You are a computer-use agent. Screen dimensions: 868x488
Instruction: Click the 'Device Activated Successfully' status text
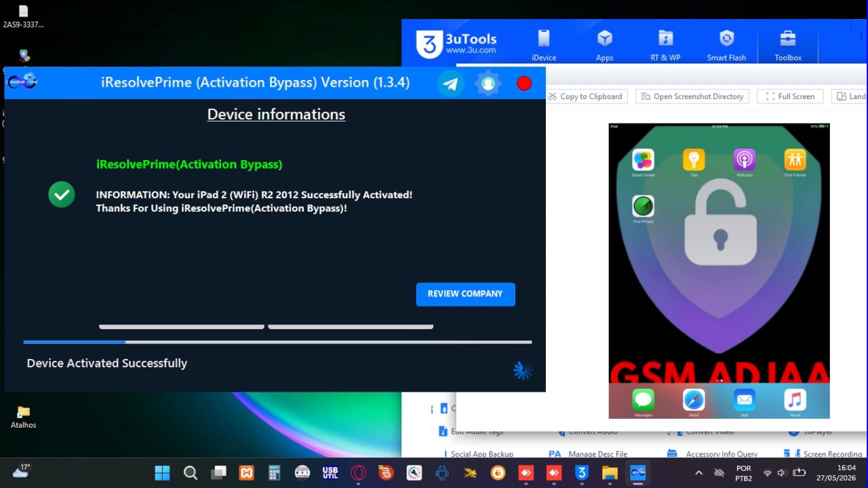pyautogui.click(x=107, y=363)
